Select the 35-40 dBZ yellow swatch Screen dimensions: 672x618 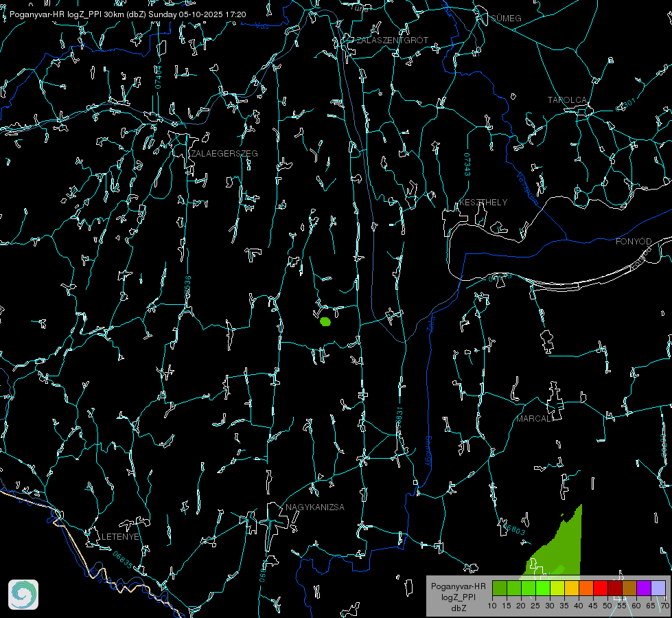pyautogui.click(x=572, y=588)
